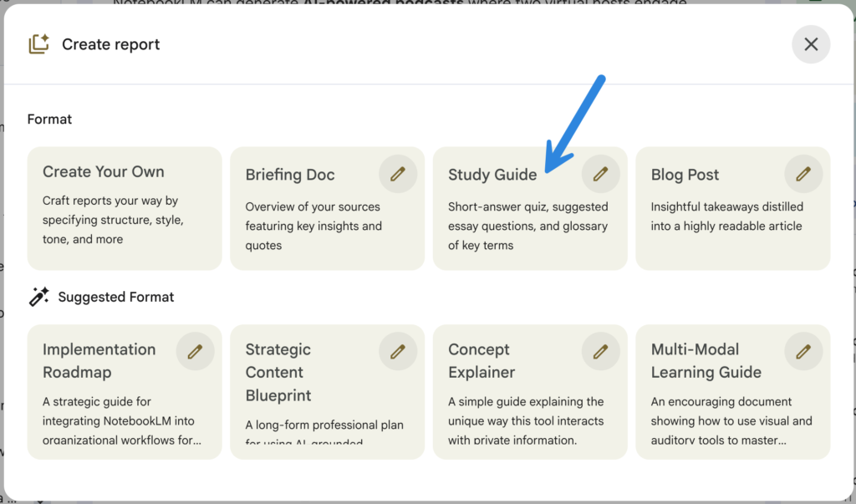Click the Blog Post description text
This screenshot has height=504, width=856.
coord(726,216)
